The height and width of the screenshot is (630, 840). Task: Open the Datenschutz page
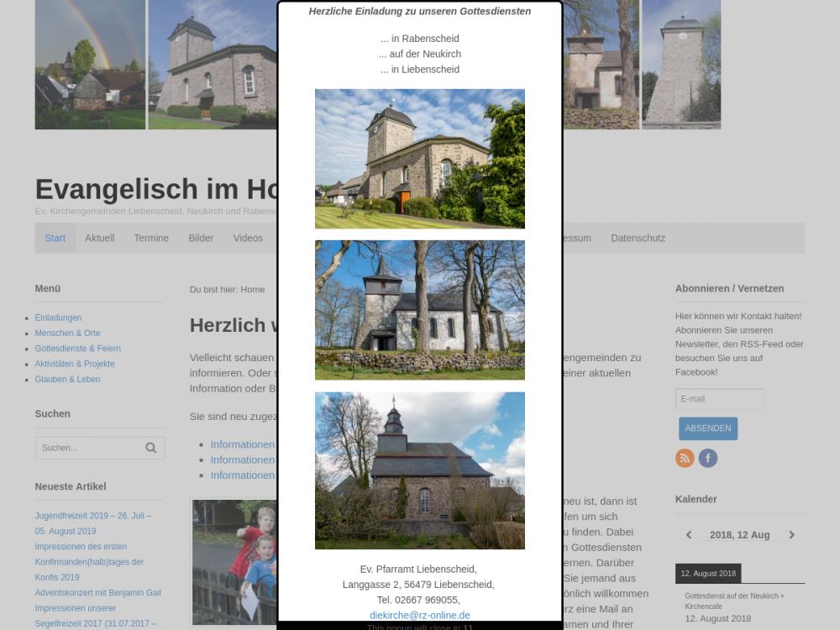coord(638,239)
